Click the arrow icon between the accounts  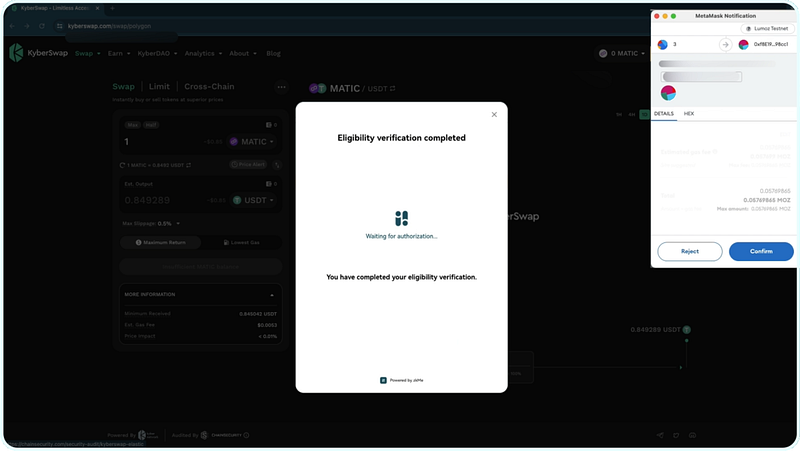[x=725, y=45]
